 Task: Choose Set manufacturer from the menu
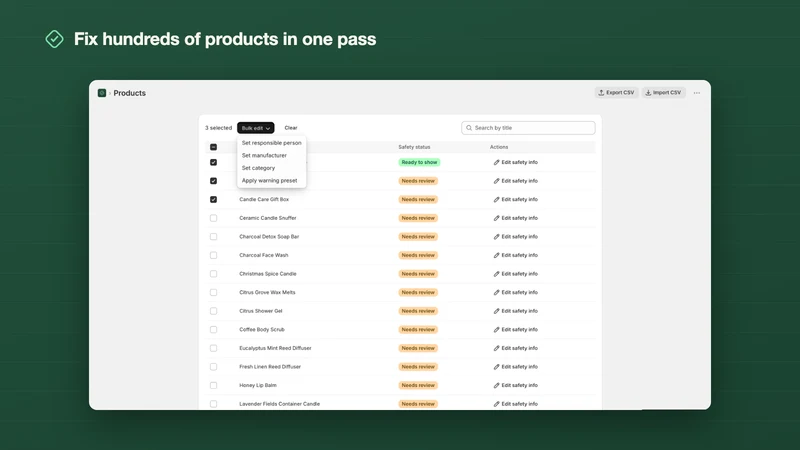pos(264,155)
